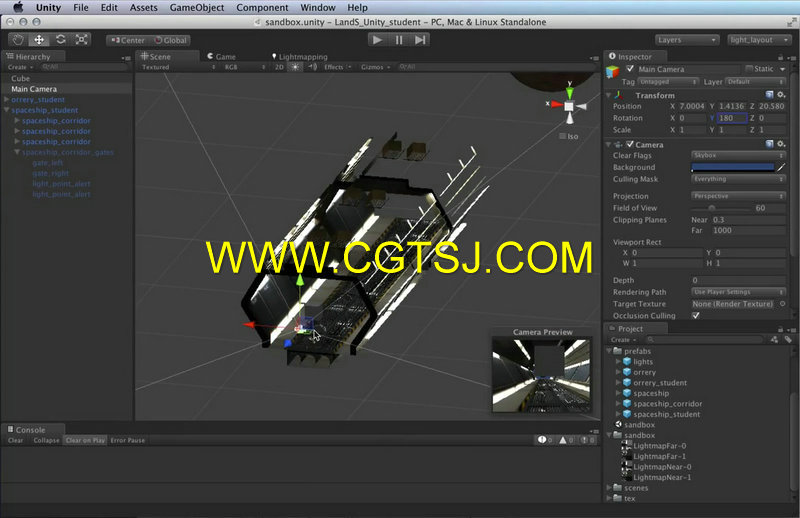Viewport: 800px width, 518px height.
Task: Toggle Clear on Play in Console
Action: 85,440
